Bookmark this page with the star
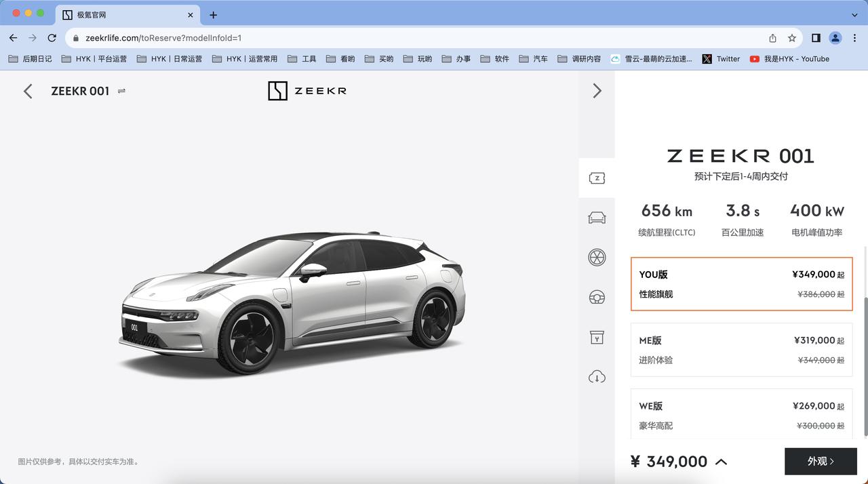 coord(791,38)
